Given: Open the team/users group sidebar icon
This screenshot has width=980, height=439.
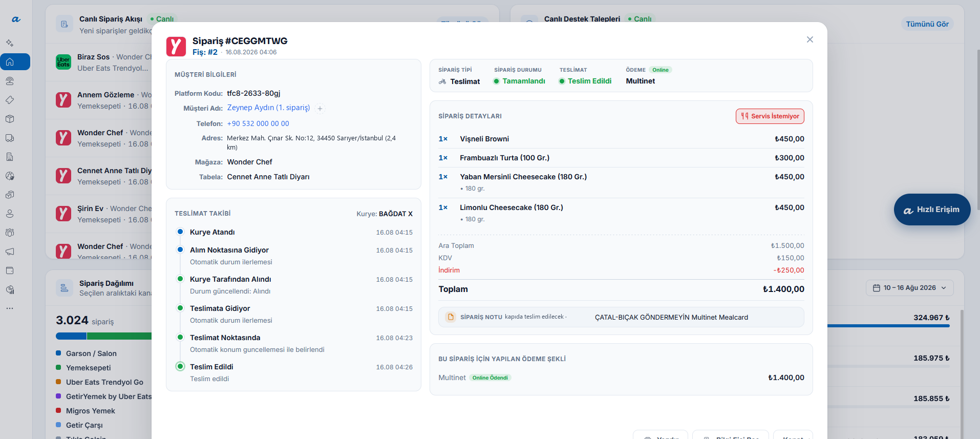Looking at the screenshot, I should pyautogui.click(x=10, y=233).
